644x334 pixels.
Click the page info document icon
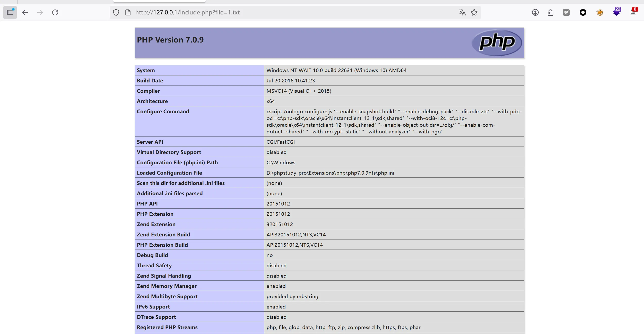pos(128,12)
